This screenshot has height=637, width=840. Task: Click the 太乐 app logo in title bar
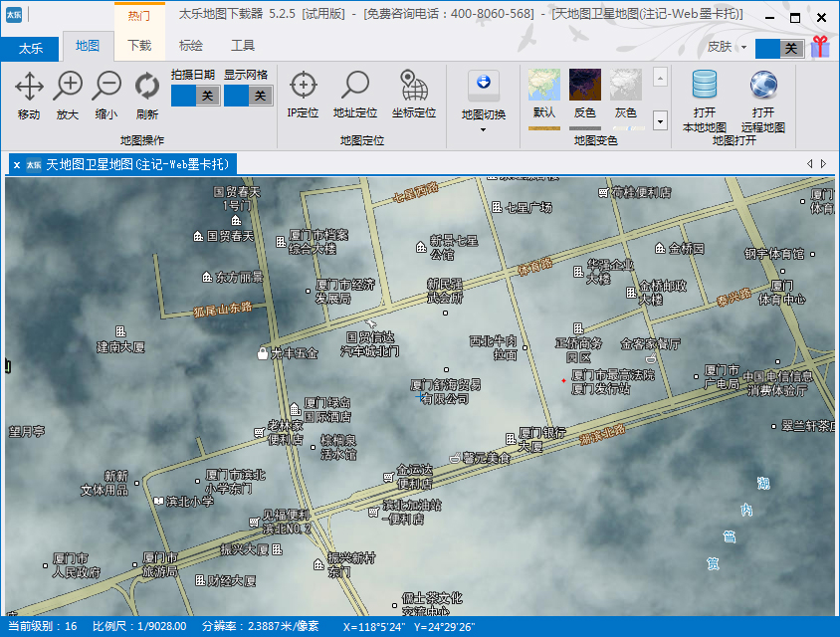14,15
